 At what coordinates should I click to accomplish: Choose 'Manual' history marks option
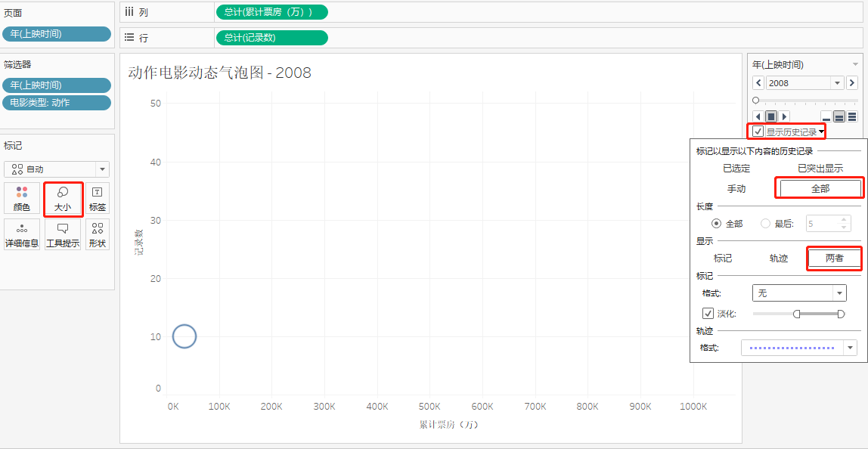(x=736, y=189)
